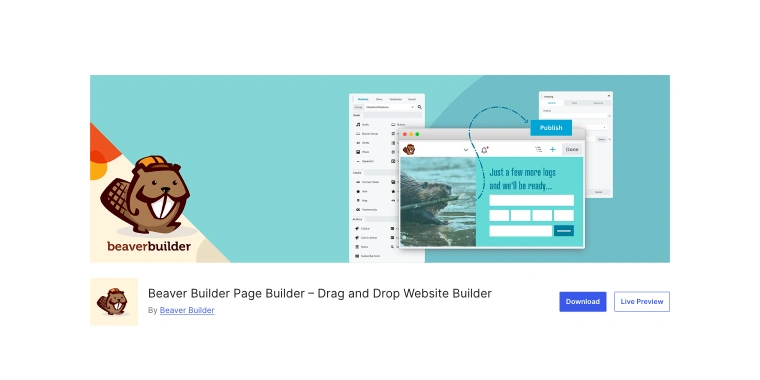Click the search magnifier in modules panel
760x380 pixels.
pyautogui.click(x=420, y=107)
